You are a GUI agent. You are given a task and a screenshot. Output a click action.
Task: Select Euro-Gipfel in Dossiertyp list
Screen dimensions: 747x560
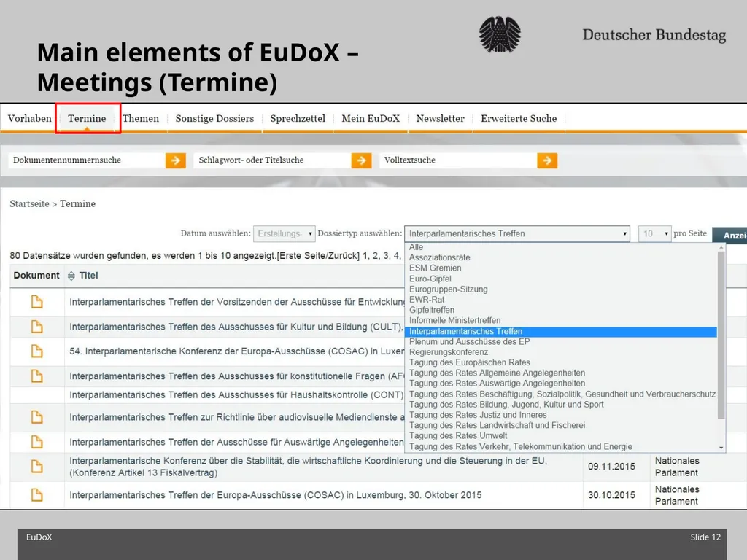(x=561, y=279)
